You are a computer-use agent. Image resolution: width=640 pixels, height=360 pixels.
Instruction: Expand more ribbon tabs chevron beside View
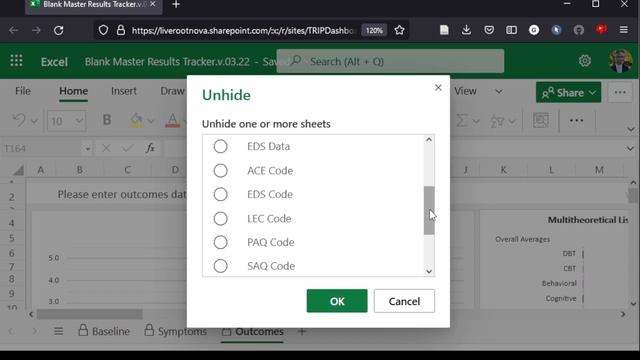(x=499, y=91)
